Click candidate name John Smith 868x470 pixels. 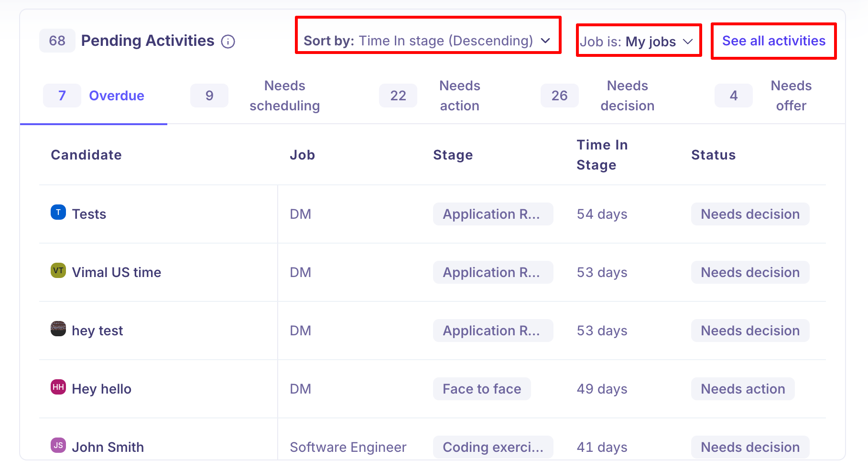pyautogui.click(x=108, y=447)
